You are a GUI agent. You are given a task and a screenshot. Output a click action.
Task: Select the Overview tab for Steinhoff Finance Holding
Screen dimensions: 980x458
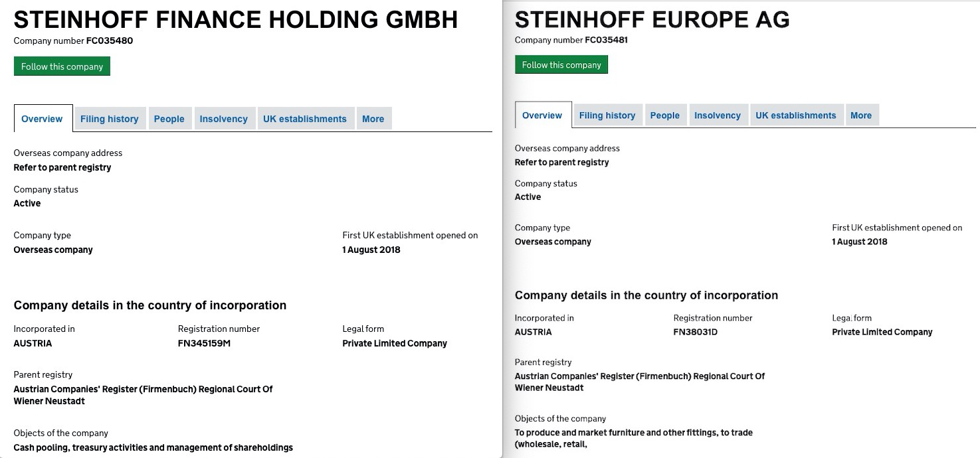click(x=42, y=118)
